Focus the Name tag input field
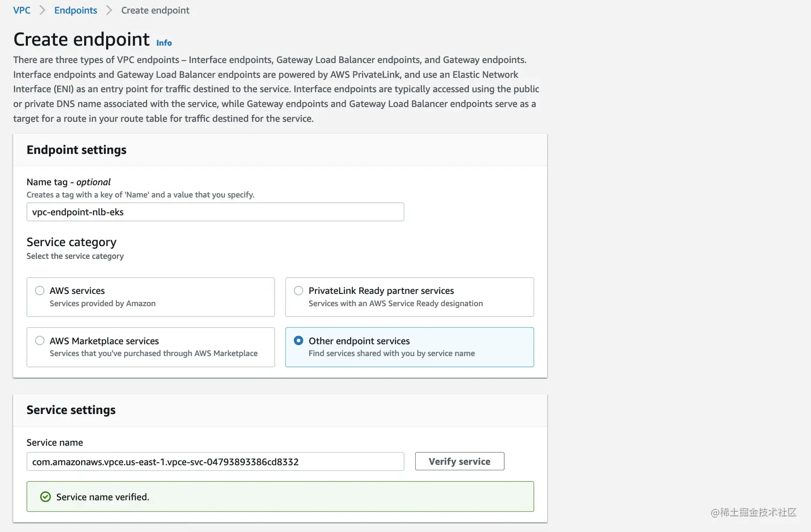Image resolution: width=811 pixels, height=532 pixels. 215,212
